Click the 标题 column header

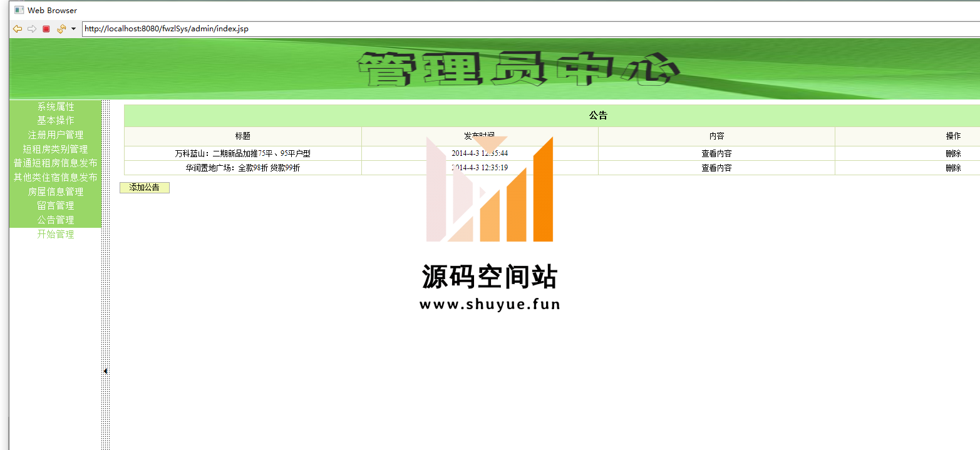(243, 136)
